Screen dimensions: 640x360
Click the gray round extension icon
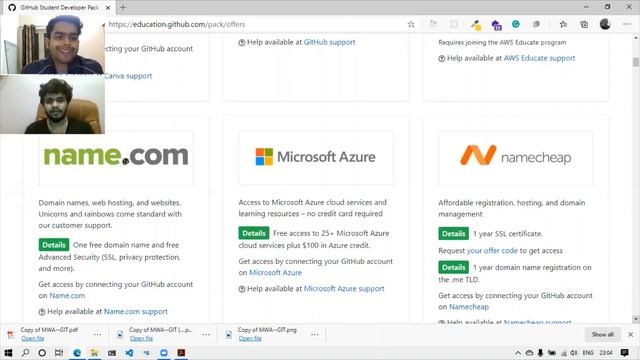[536, 24]
